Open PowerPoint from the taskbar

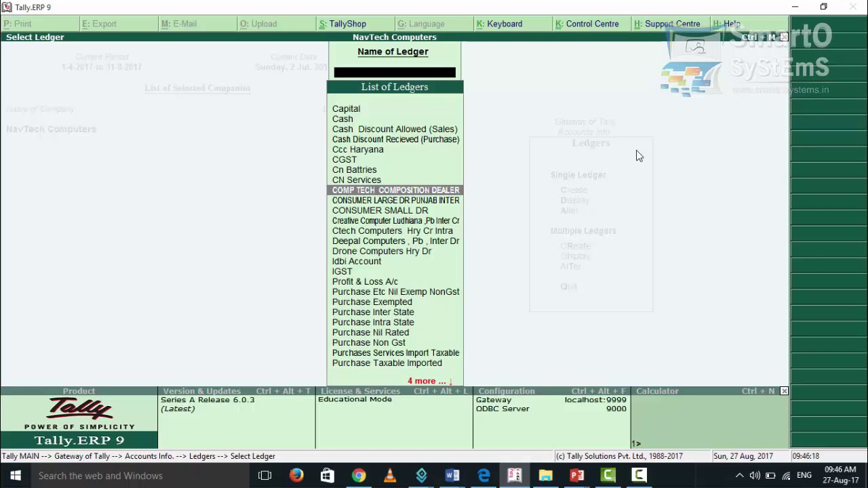pyautogui.click(x=577, y=475)
